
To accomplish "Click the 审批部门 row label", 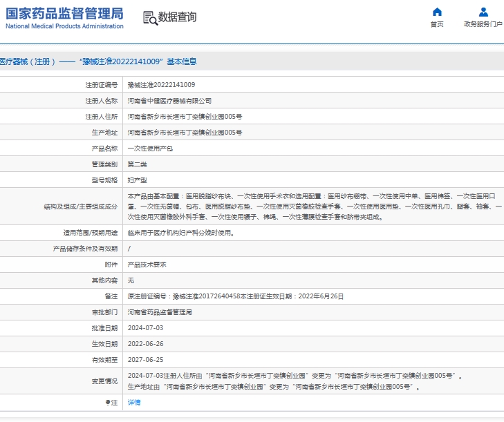I will [x=105, y=312].
